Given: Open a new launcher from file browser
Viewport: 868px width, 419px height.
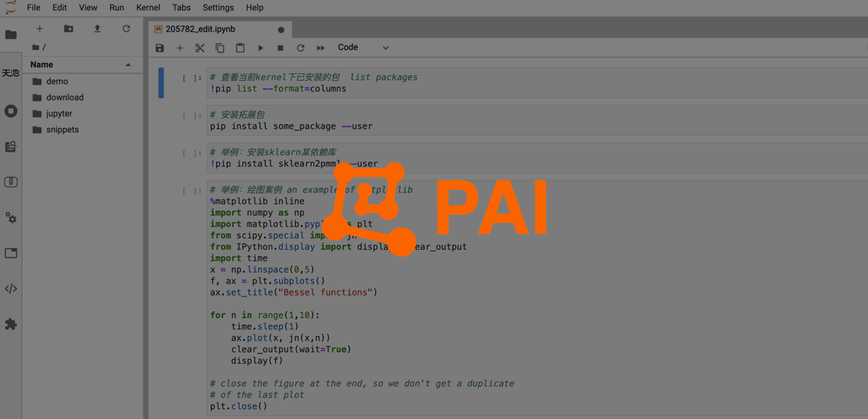Looking at the screenshot, I should coord(40,28).
